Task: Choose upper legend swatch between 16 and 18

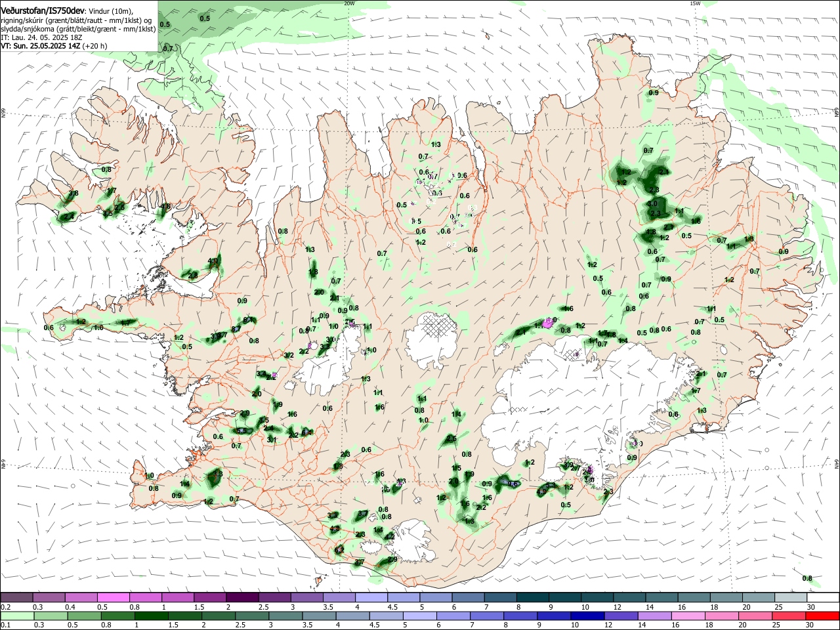Action: point(694,597)
